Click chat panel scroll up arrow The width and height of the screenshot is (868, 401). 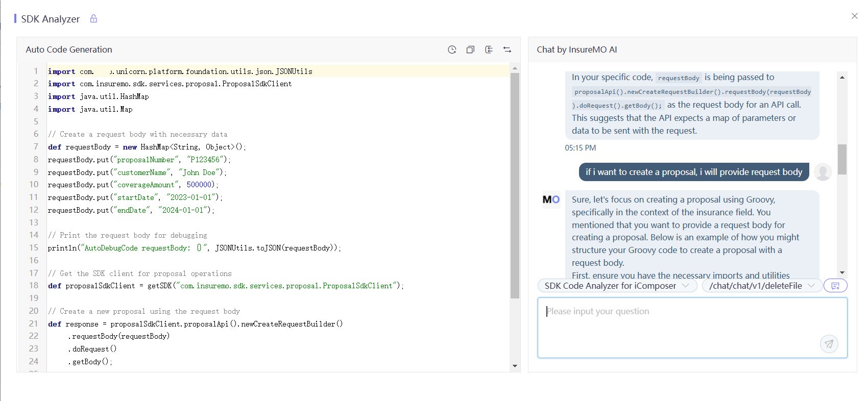842,77
